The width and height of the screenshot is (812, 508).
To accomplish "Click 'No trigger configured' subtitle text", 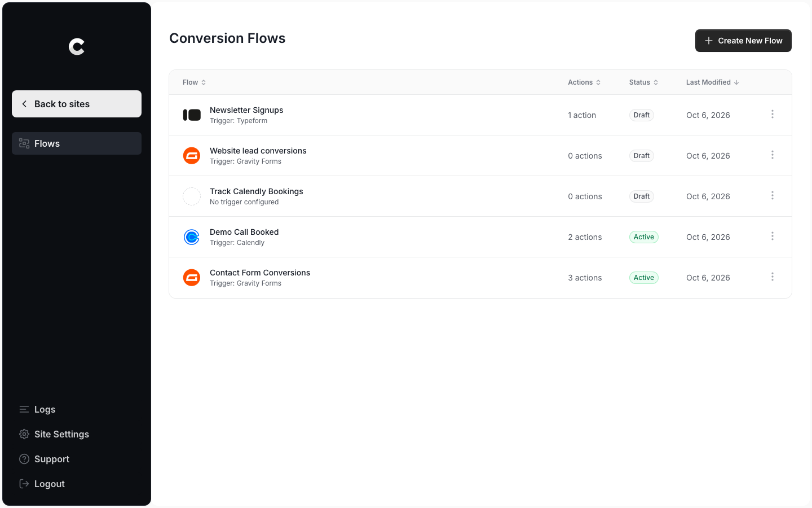I will [244, 202].
